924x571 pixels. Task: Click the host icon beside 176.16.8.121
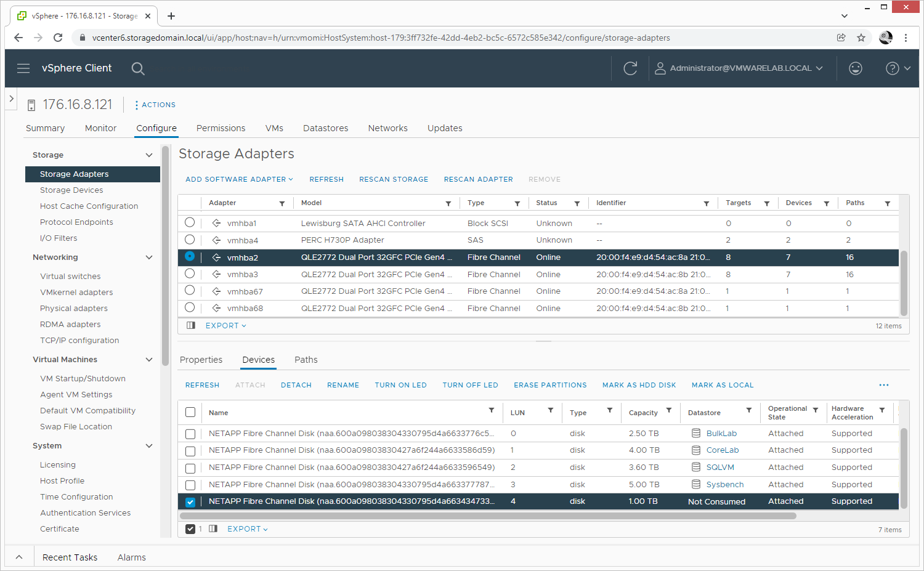click(31, 105)
